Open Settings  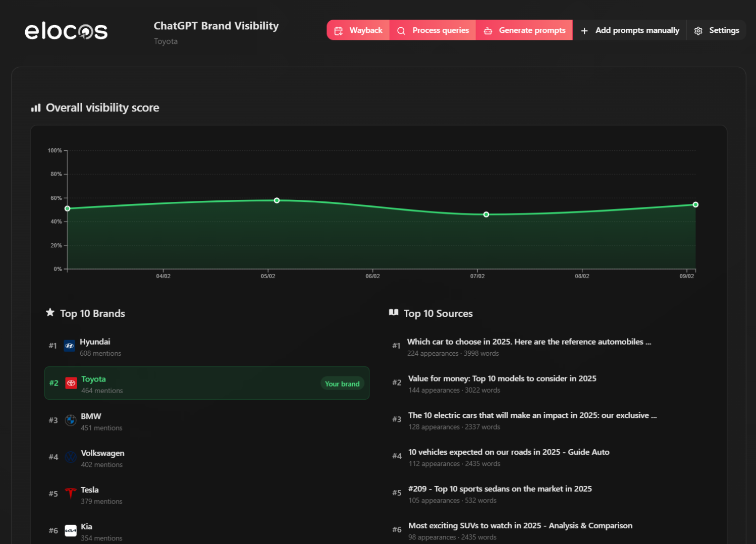coord(717,30)
